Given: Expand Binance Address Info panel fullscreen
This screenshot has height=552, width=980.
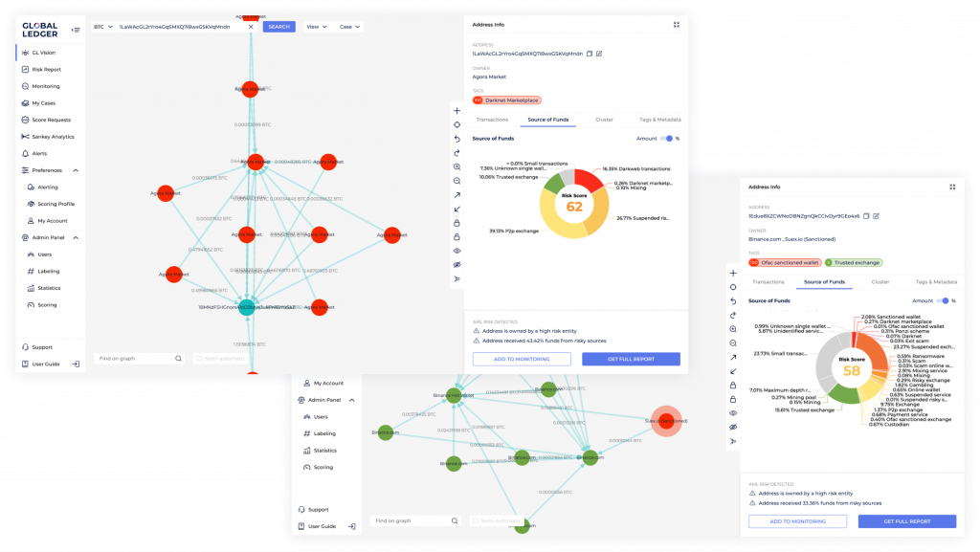Looking at the screenshot, I should [952, 187].
